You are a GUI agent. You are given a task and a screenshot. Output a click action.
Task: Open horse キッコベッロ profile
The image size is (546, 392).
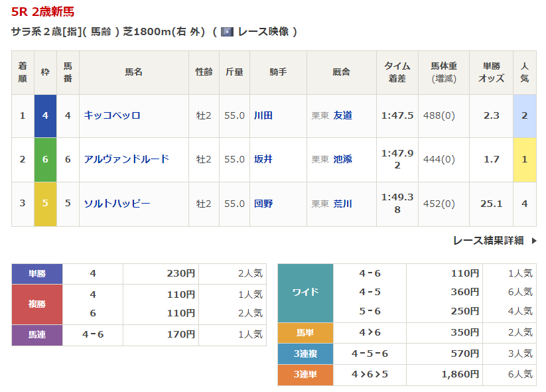coord(112,115)
